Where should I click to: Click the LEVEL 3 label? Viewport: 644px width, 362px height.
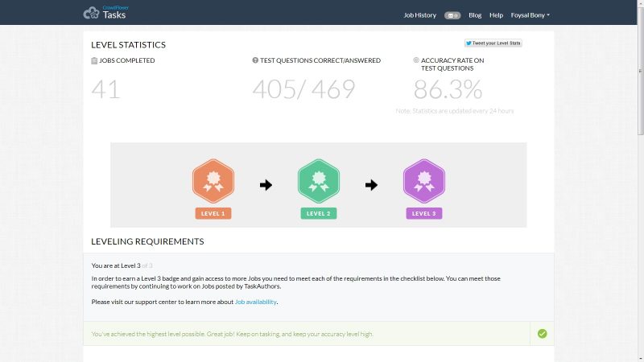(x=424, y=213)
